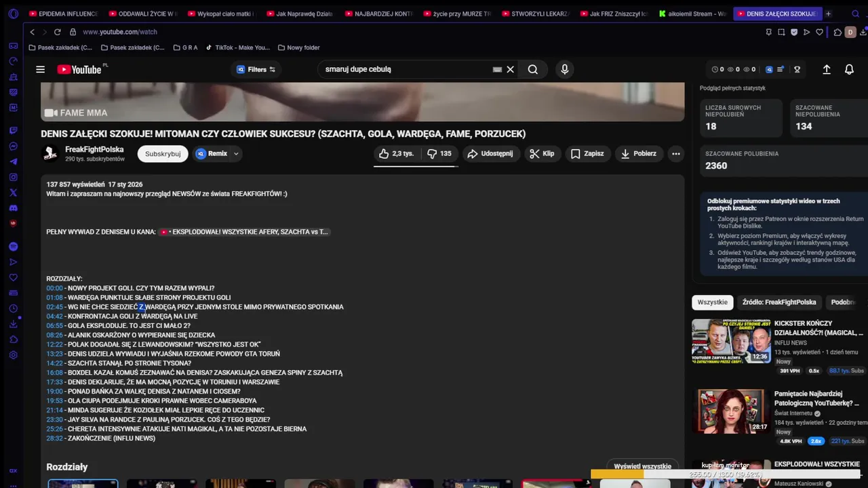The height and width of the screenshot is (488, 868).
Task: Click the Zapisz save button
Action: 587,154
